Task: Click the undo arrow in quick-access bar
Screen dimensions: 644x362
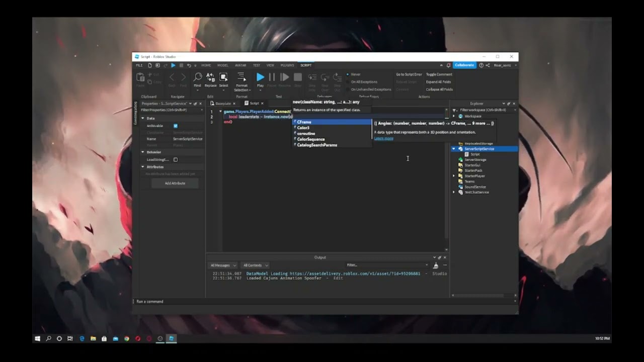Action: (189, 65)
